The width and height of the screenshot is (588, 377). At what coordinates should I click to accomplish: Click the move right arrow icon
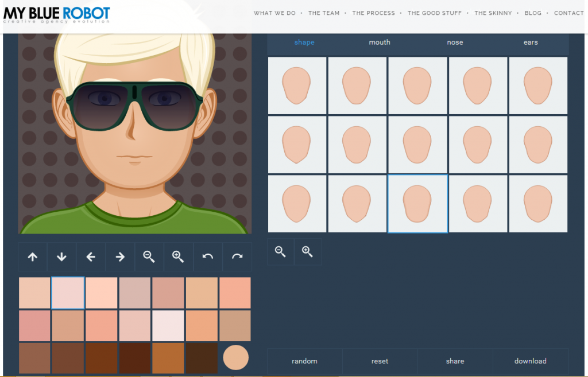(x=120, y=257)
